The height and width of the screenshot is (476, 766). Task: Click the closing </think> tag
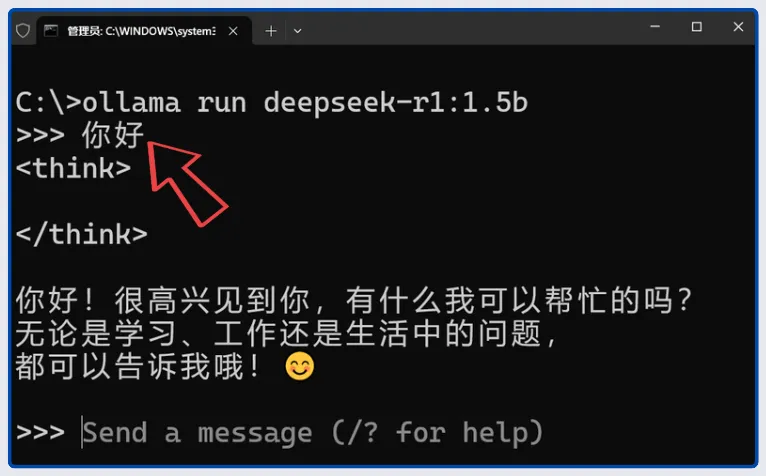pyautogui.click(x=82, y=234)
